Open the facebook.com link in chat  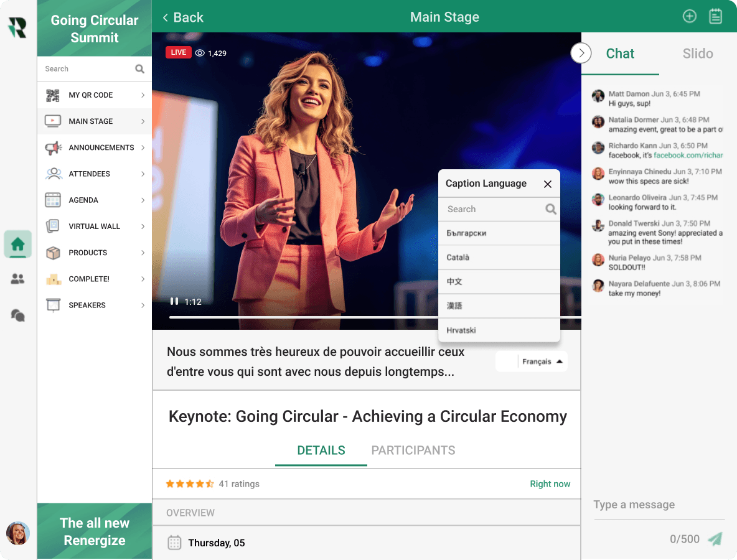pos(688,155)
